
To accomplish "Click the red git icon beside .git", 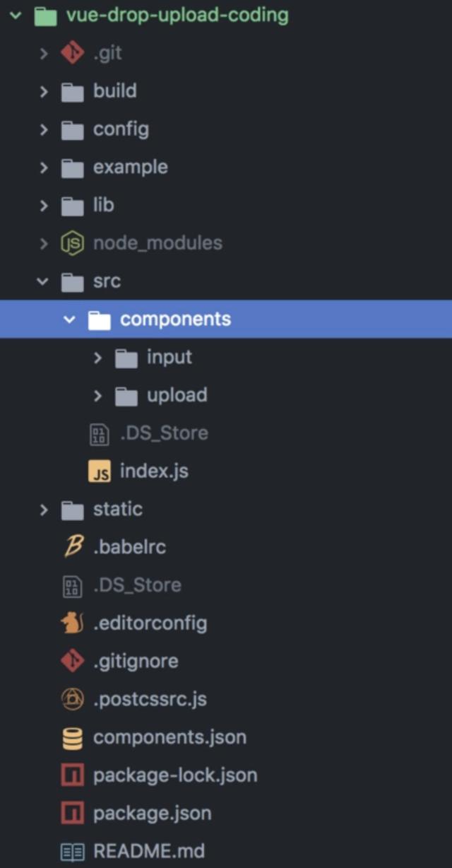I will tap(72, 53).
